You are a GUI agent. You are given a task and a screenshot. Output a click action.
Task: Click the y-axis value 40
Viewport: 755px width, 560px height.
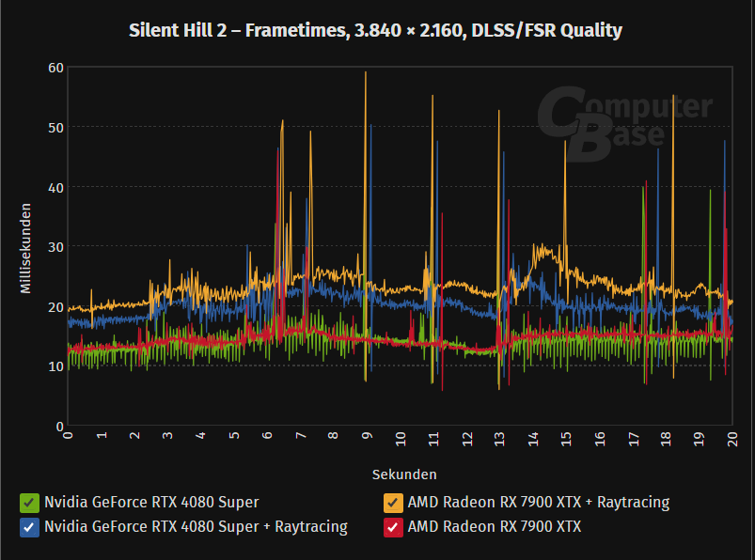coord(55,188)
